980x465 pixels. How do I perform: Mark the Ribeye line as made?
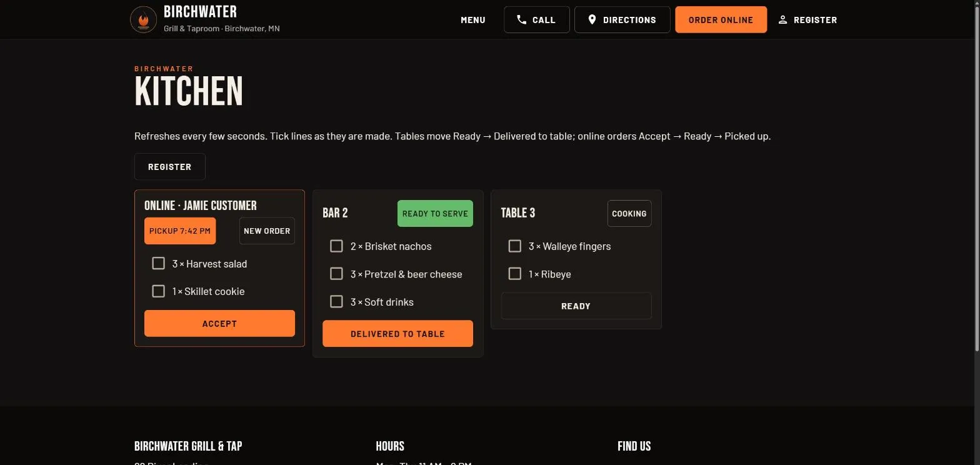point(514,273)
